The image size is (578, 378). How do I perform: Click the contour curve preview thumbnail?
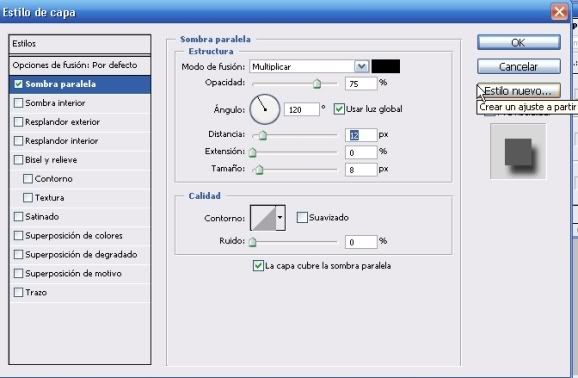click(x=263, y=218)
